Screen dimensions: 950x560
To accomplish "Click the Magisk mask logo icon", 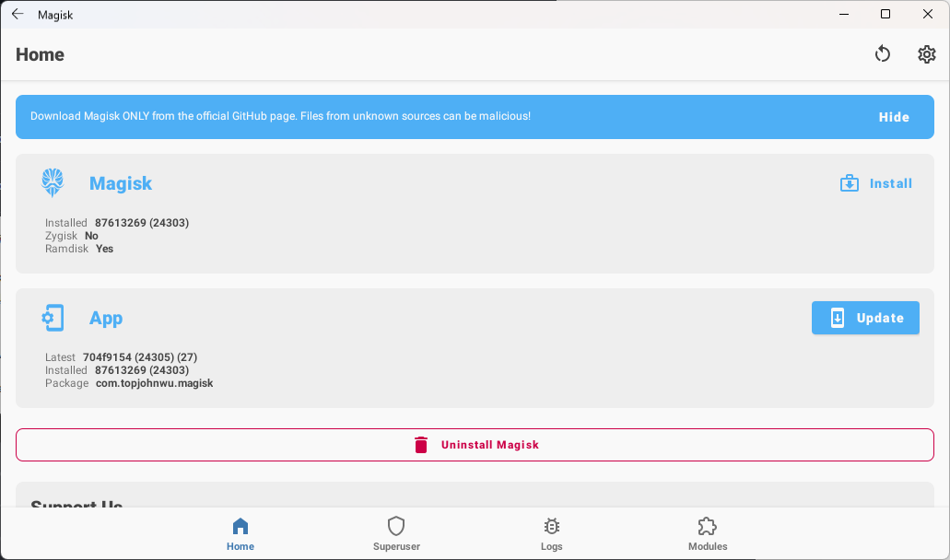I will (53, 183).
